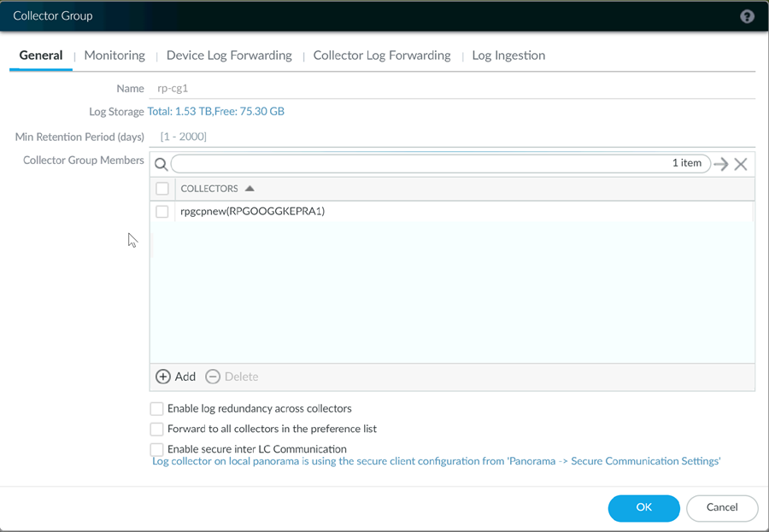Image resolution: width=769 pixels, height=532 pixels.
Task: Open the Device Log Forwarding tab
Action: [x=229, y=56]
